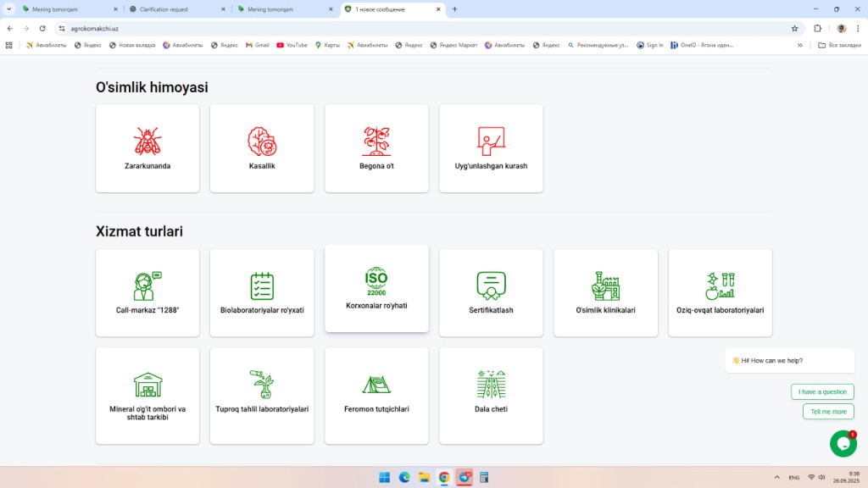Screen dimensions: 868x488
Task: Open Call-markaz "1288" operator icon
Action: pyautogui.click(x=147, y=286)
